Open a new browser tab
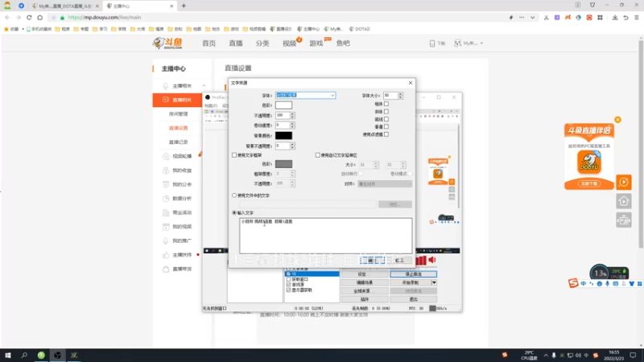 [184, 6]
